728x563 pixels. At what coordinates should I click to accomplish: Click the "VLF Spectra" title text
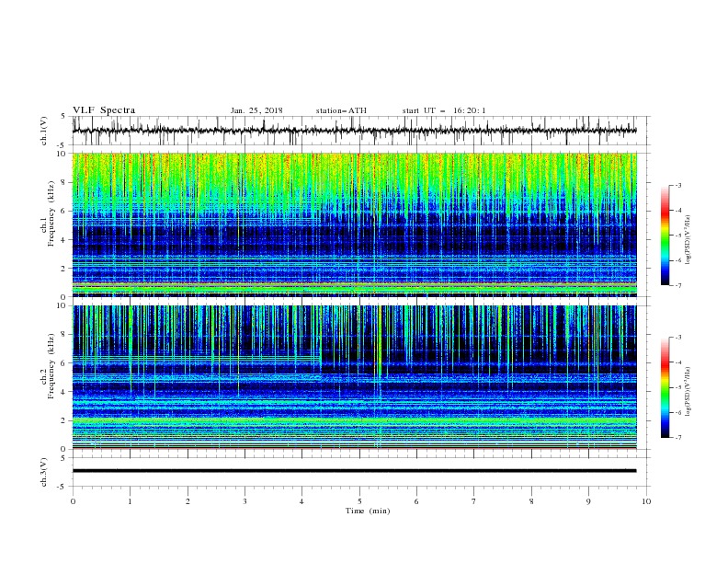pyautogui.click(x=104, y=110)
